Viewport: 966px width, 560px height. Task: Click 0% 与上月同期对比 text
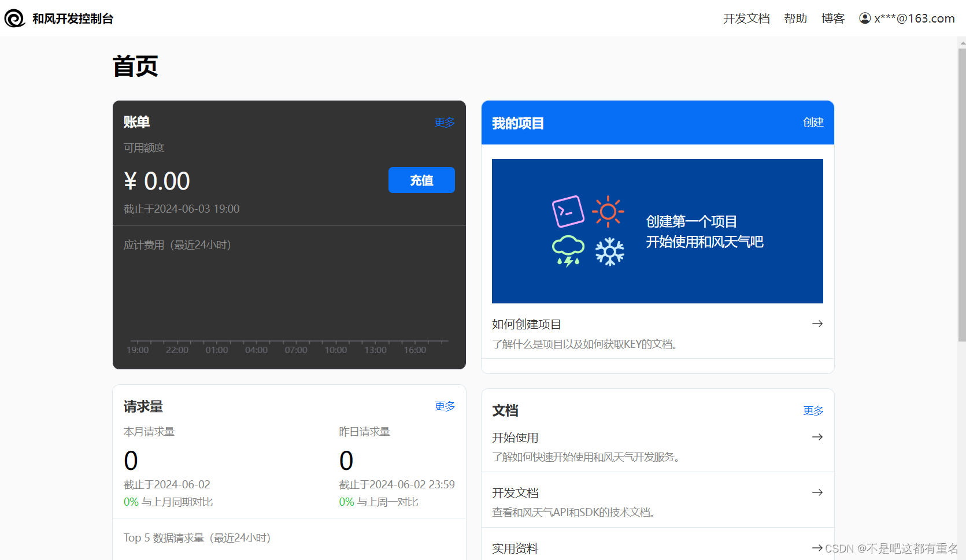point(168,502)
